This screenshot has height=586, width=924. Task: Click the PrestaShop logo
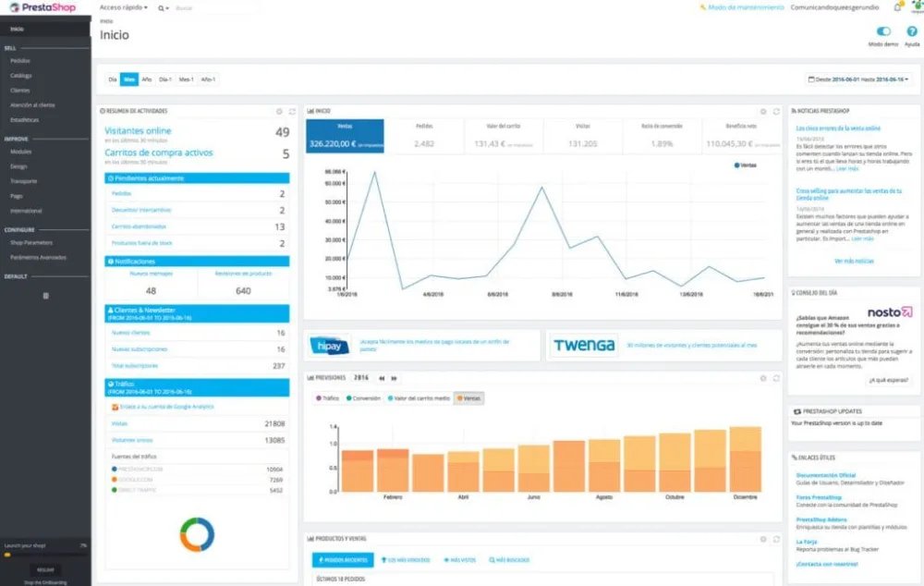(x=43, y=7)
